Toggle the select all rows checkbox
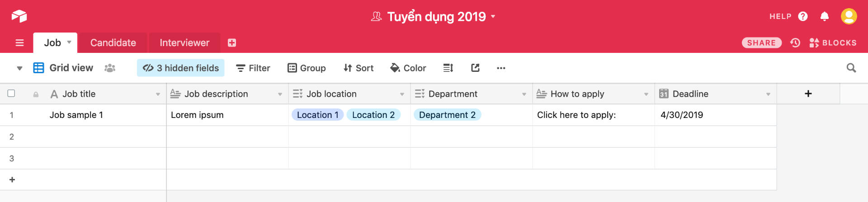Screen dimensions: 868x202 (11, 94)
